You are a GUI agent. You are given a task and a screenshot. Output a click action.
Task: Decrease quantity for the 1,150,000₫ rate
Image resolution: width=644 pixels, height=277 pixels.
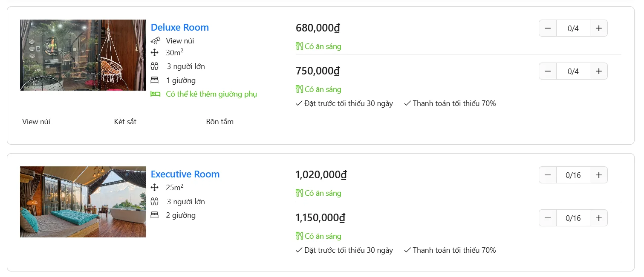(x=548, y=218)
